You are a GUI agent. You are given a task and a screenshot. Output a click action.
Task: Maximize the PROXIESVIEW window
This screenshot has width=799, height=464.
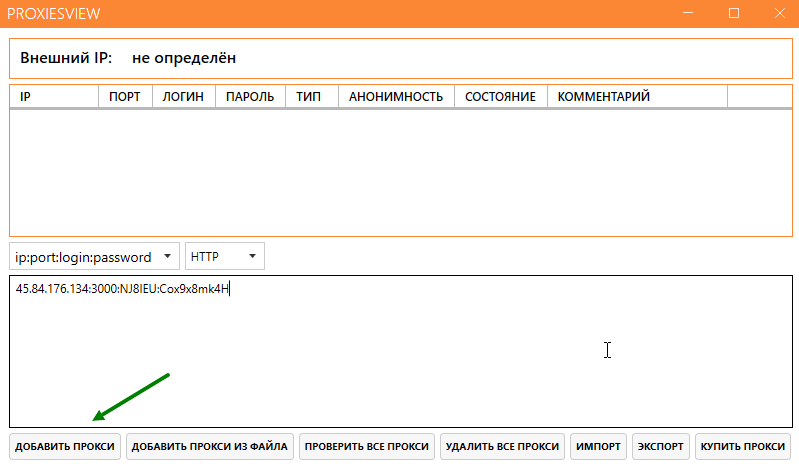tap(734, 13)
